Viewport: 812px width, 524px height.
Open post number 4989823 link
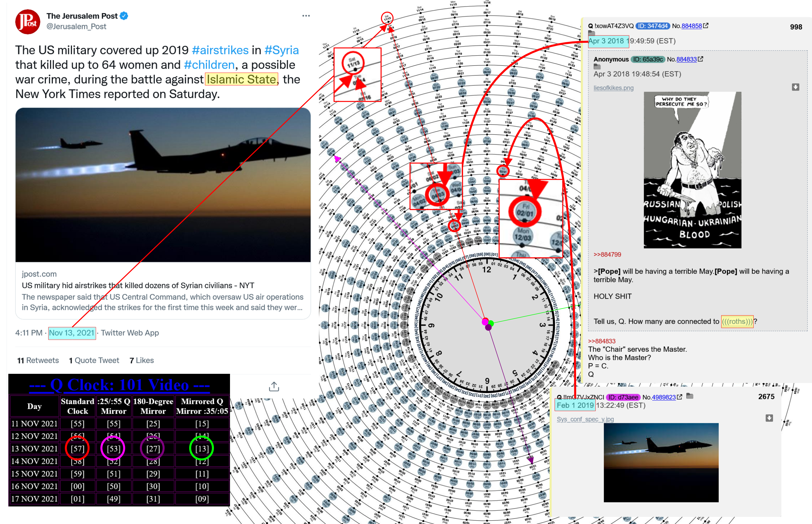pos(664,397)
